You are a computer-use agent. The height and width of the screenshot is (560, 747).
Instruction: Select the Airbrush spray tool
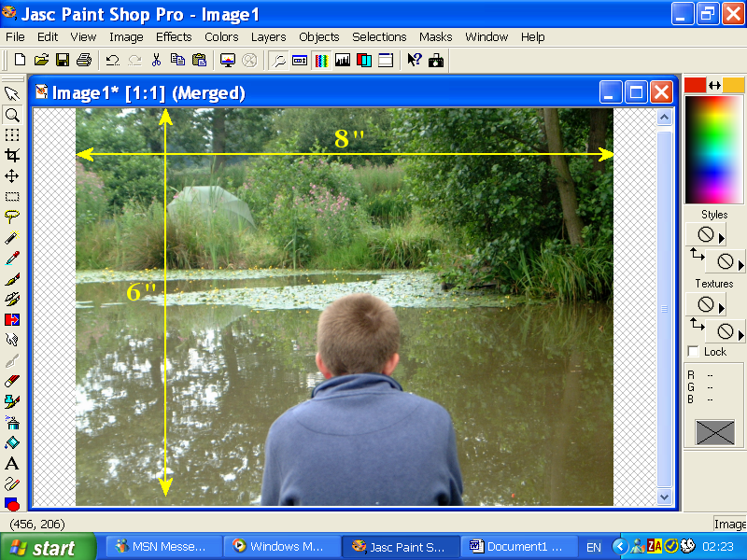pyautogui.click(x=12, y=422)
